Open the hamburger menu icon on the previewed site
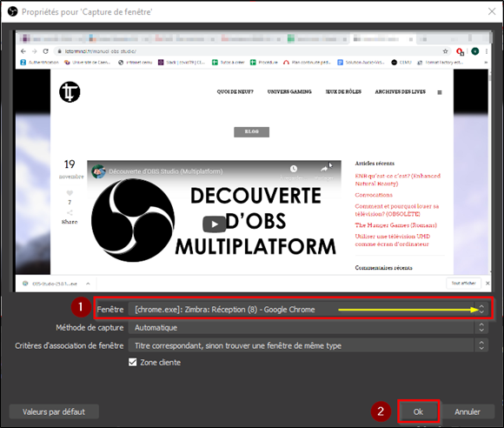The height and width of the screenshot is (428, 504). tap(440, 92)
